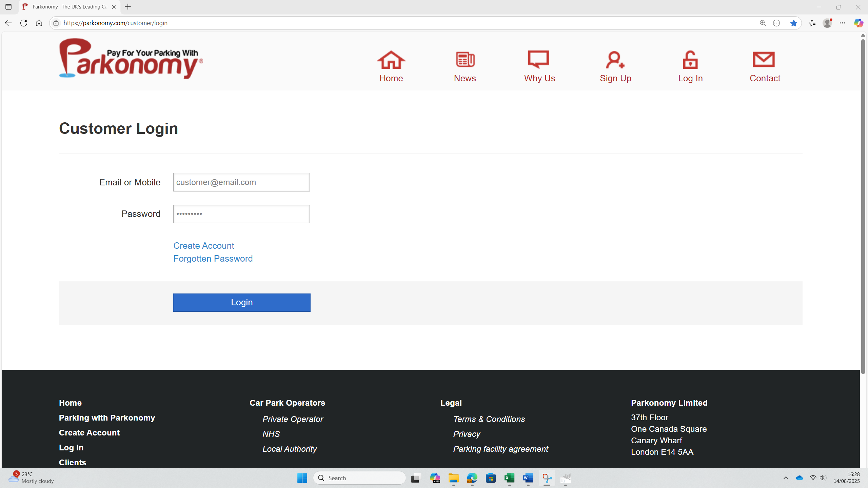Open the clock and date panel

(x=847, y=478)
